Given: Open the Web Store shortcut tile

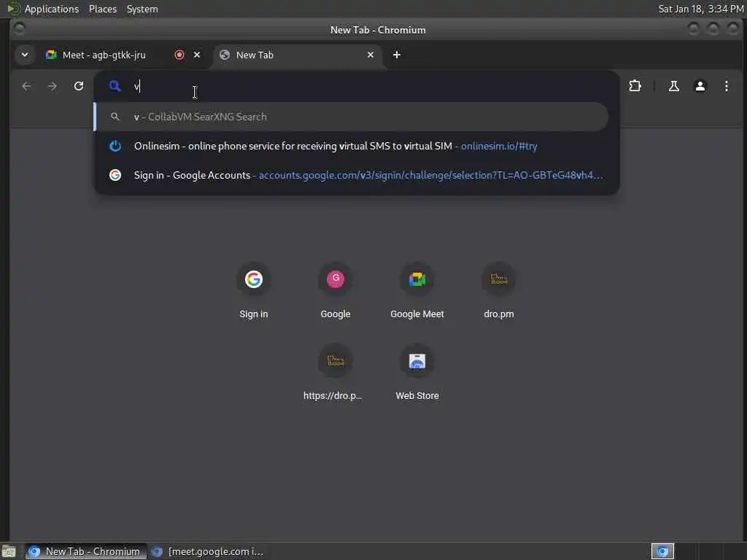Looking at the screenshot, I should [x=417, y=373].
